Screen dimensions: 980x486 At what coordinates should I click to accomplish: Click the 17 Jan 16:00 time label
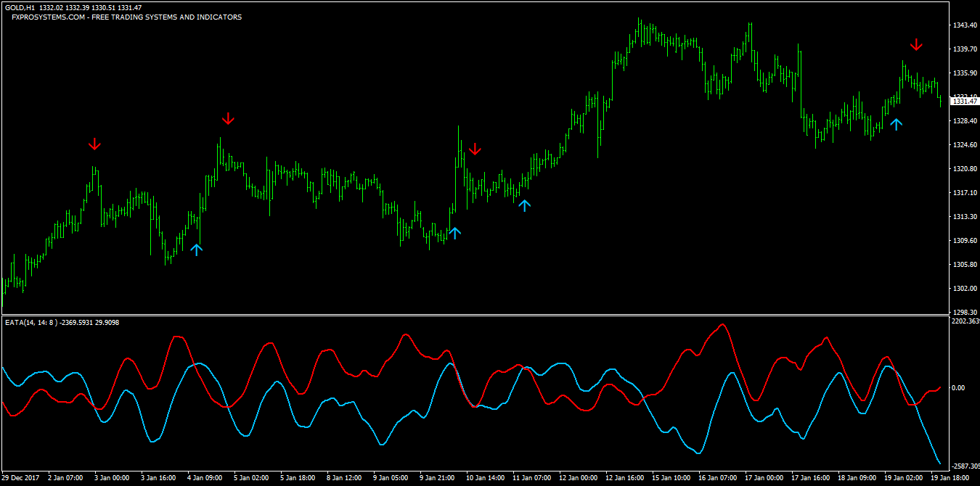[x=810, y=478]
